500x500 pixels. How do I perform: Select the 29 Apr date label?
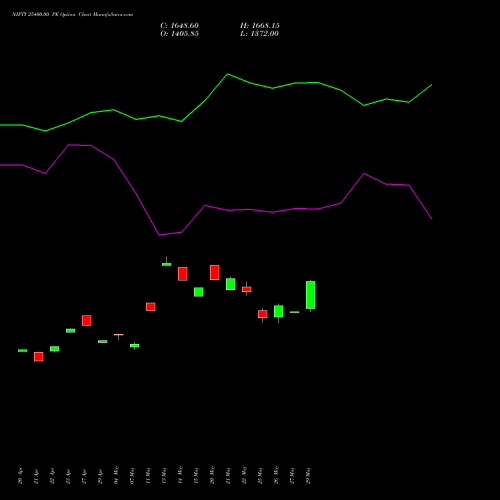click(x=100, y=476)
